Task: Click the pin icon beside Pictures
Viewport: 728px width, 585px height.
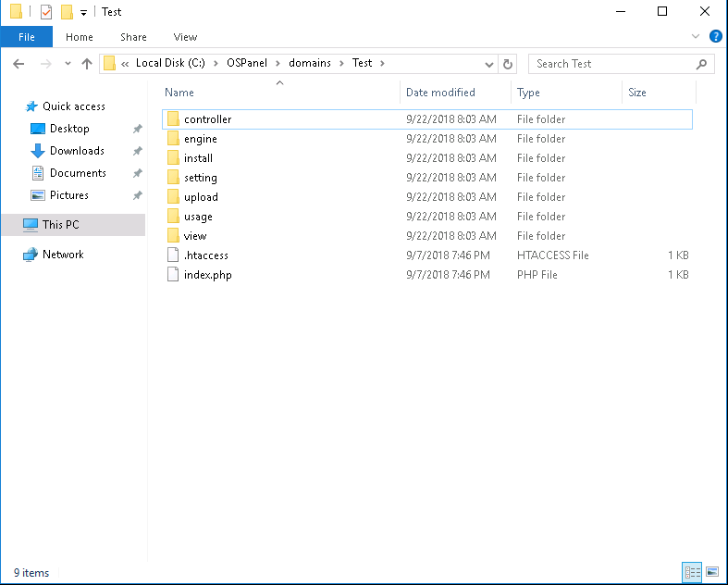Action: pyautogui.click(x=137, y=195)
